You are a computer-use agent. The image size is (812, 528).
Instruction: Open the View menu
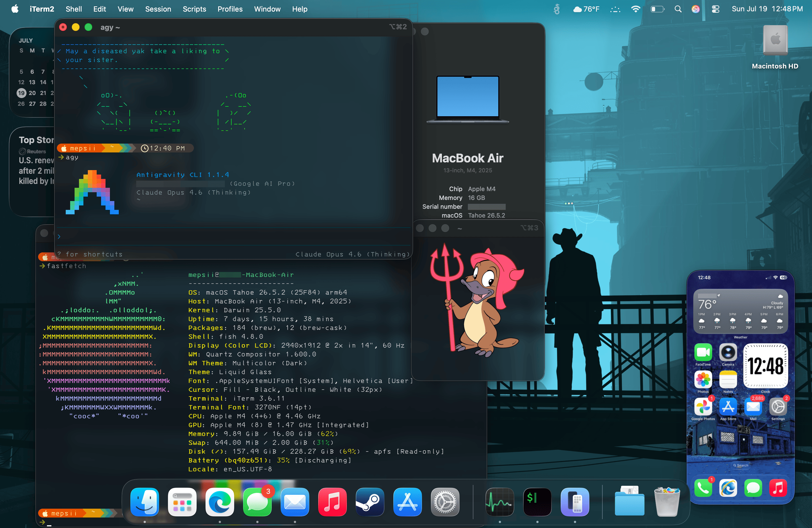[126, 9]
